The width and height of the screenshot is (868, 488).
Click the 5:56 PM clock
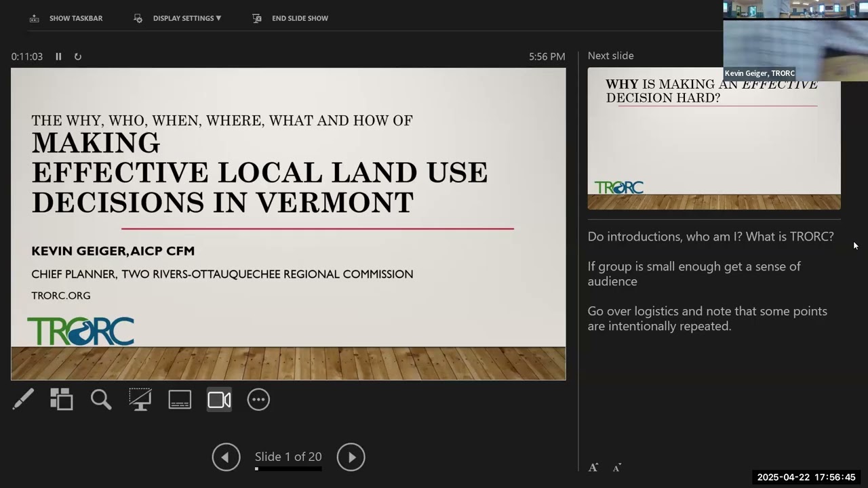(547, 57)
